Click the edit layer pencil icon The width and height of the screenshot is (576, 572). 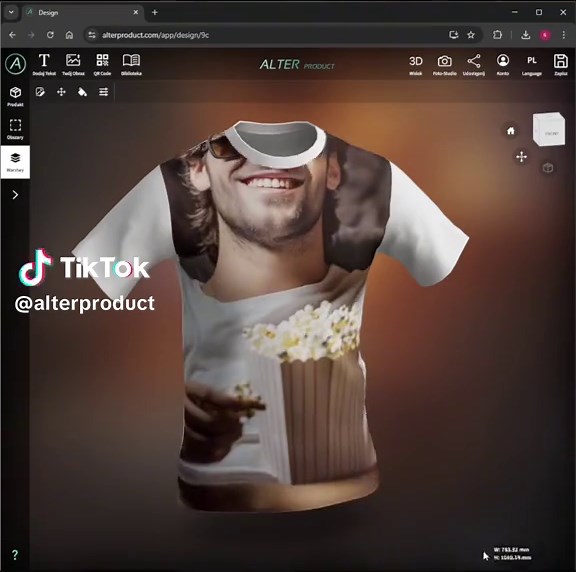click(40, 92)
